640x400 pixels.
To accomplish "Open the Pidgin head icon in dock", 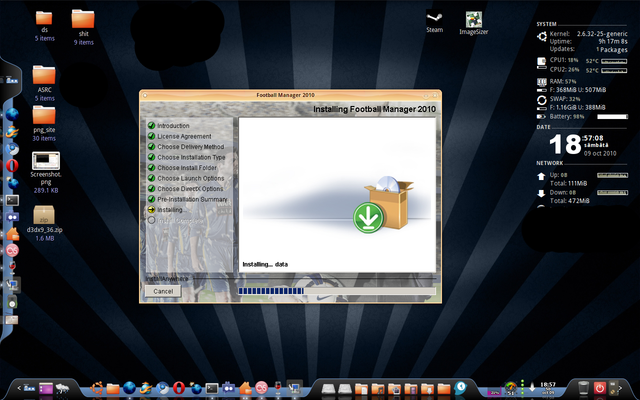I will pyautogui.click(x=460, y=387).
